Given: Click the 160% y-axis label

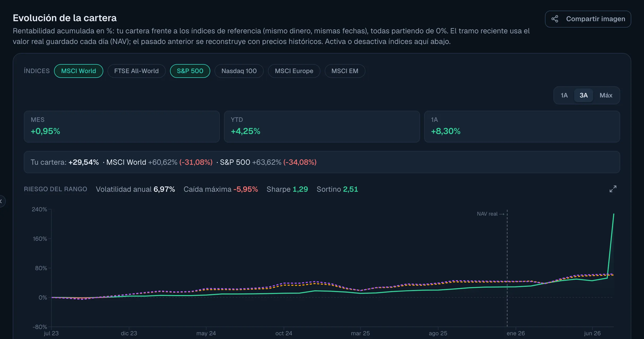Looking at the screenshot, I should [x=40, y=239].
